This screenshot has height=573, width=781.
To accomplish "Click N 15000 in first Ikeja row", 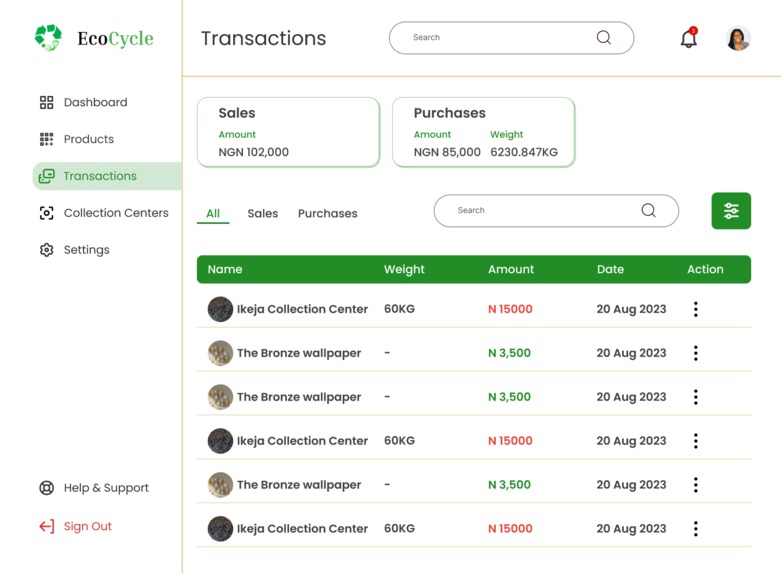I will tap(510, 309).
